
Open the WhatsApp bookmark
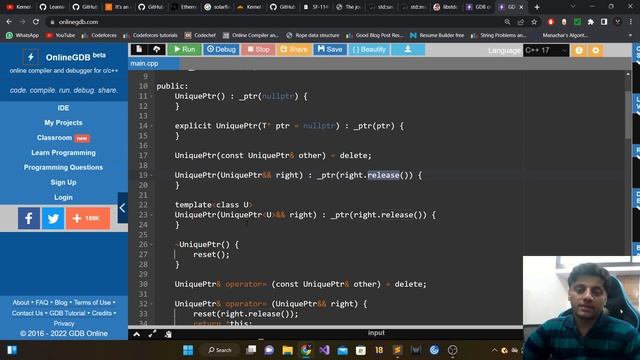22,36
